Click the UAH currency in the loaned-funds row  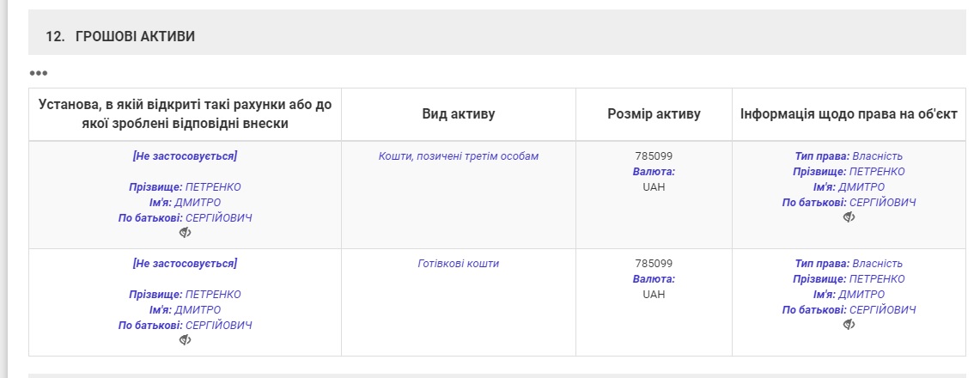[x=654, y=187]
